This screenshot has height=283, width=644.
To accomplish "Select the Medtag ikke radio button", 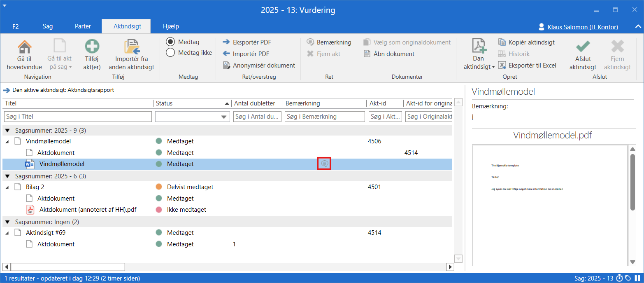I will (170, 52).
